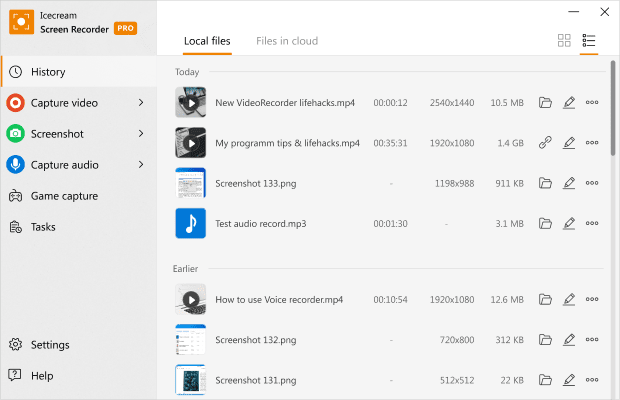Rename How to use Voice recorder.mp4 via pencil
620x400 pixels.
click(x=569, y=299)
